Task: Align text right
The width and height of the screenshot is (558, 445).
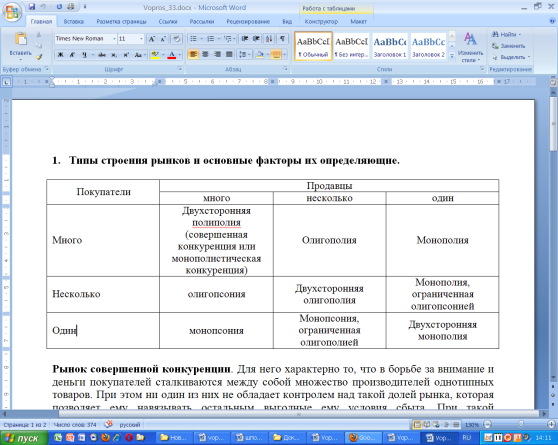Action: 217,54
